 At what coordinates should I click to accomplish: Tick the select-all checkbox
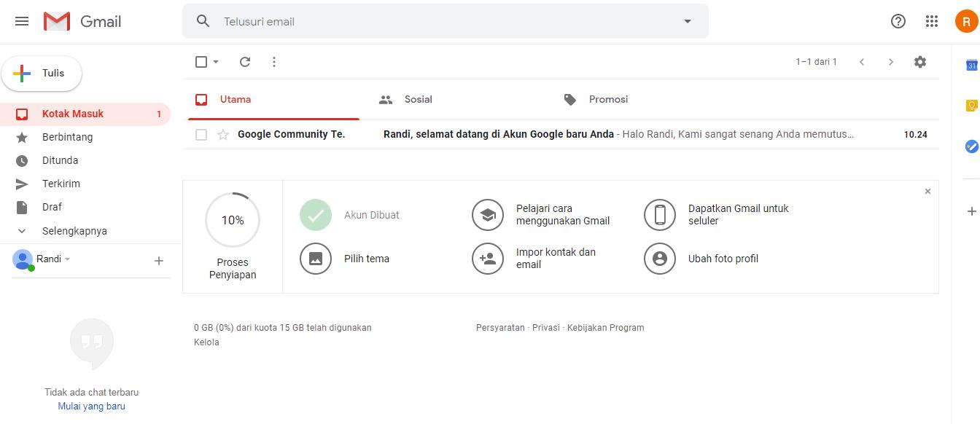point(201,62)
